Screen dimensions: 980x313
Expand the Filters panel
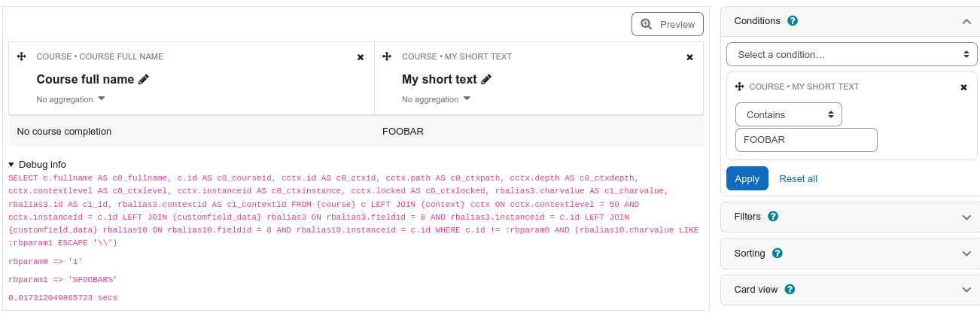(x=851, y=217)
